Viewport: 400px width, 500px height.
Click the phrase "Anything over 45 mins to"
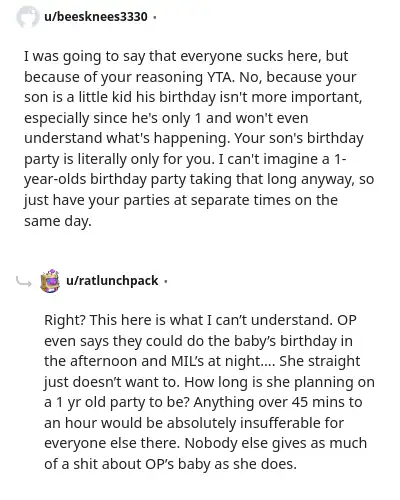[278, 402]
